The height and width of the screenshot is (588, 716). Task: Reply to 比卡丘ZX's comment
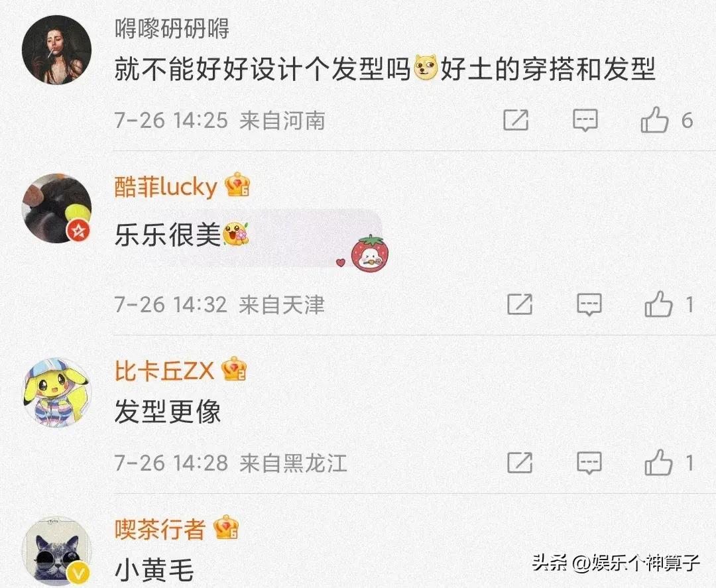(x=589, y=463)
